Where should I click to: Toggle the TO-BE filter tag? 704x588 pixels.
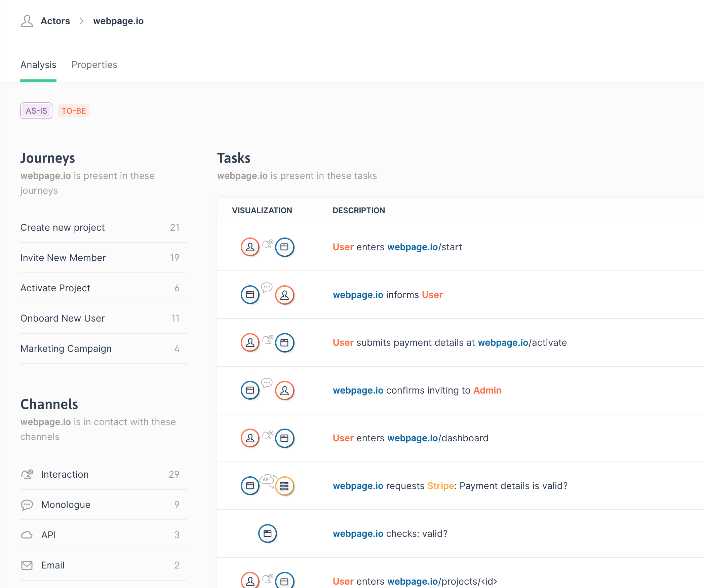pos(74,111)
